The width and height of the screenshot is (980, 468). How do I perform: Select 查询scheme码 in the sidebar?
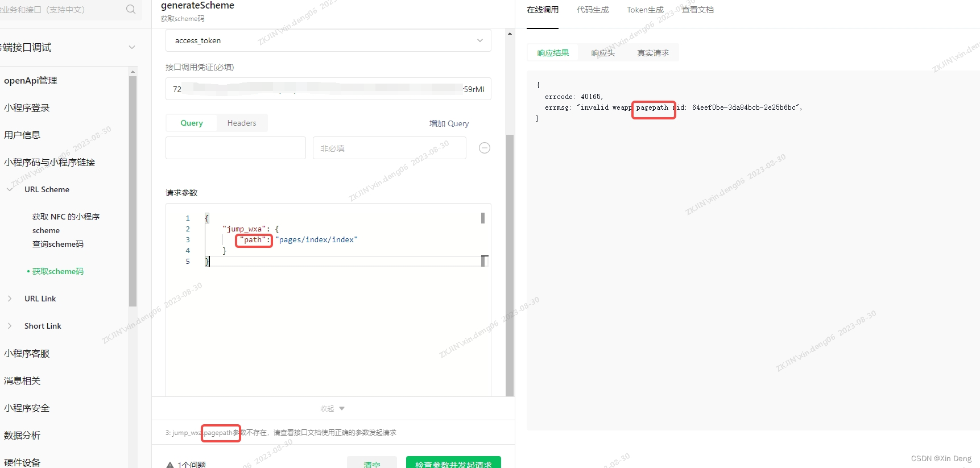58,244
